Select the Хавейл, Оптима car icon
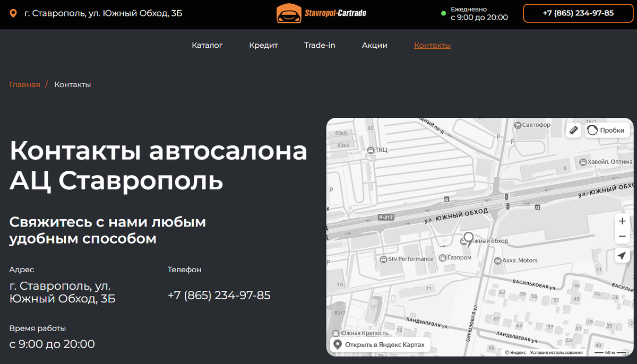 coord(583,162)
